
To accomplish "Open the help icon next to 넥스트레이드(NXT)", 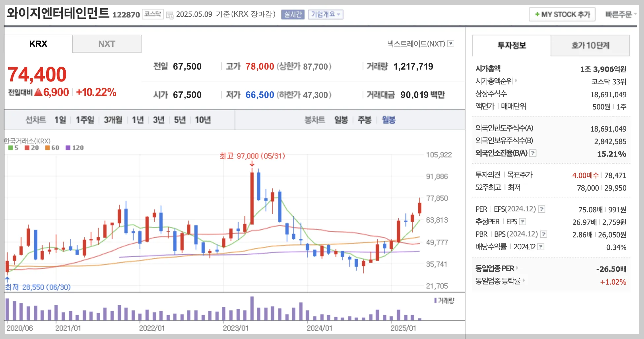I will click(x=451, y=44).
